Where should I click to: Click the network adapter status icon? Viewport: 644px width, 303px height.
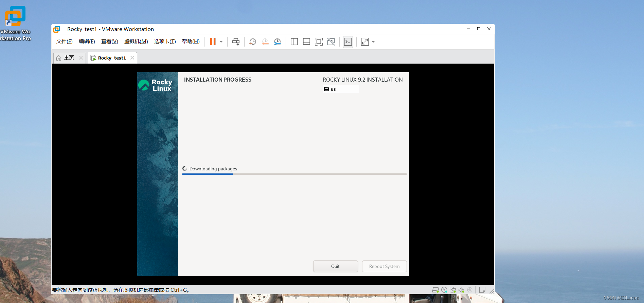point(453,290)
